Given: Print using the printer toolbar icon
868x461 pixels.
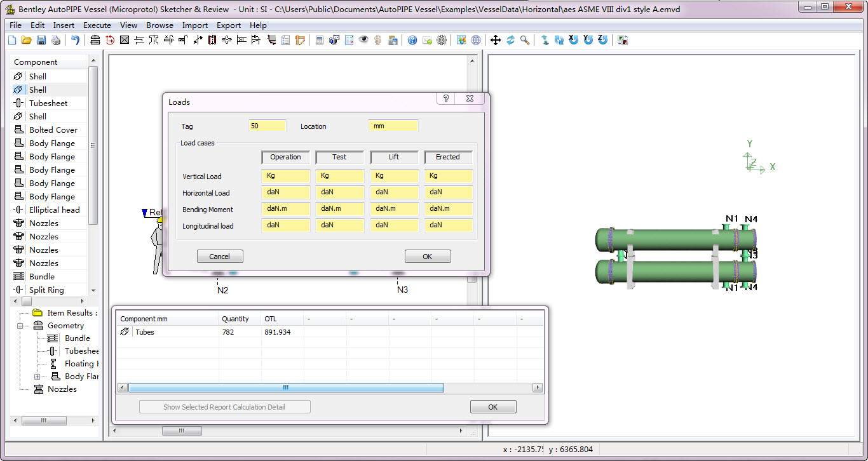Looking at the screenshot, I should (x=56, y=40).
